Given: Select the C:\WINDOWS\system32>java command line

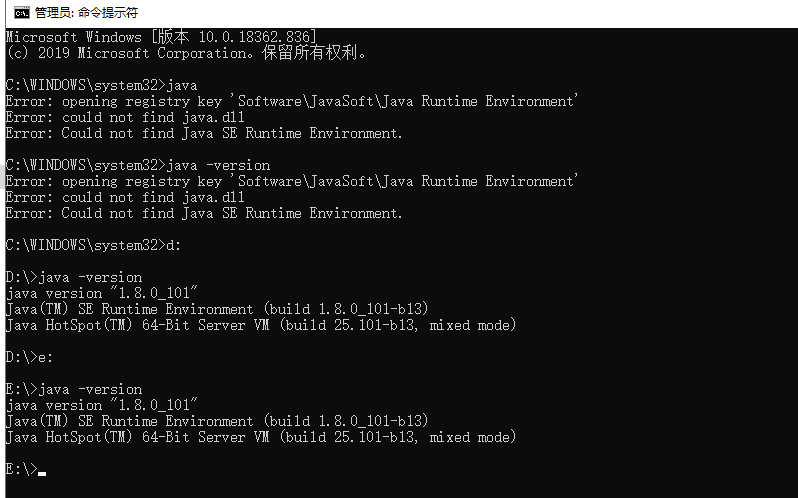Looking at the screenshot, I should [102, 85].
